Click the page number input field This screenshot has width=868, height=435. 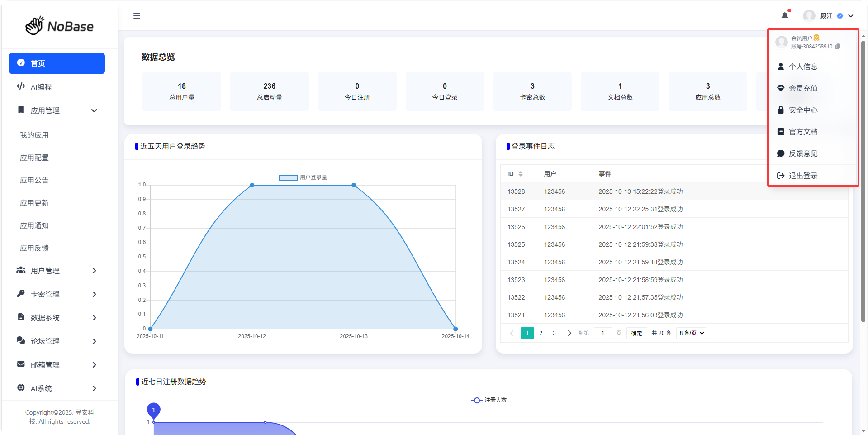tap(602, 333)
